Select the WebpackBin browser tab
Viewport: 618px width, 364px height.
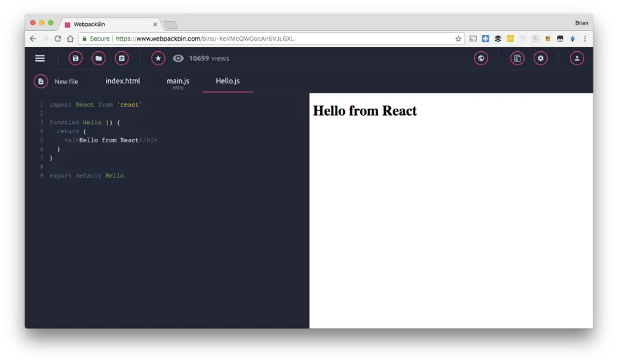click(110, 25)
